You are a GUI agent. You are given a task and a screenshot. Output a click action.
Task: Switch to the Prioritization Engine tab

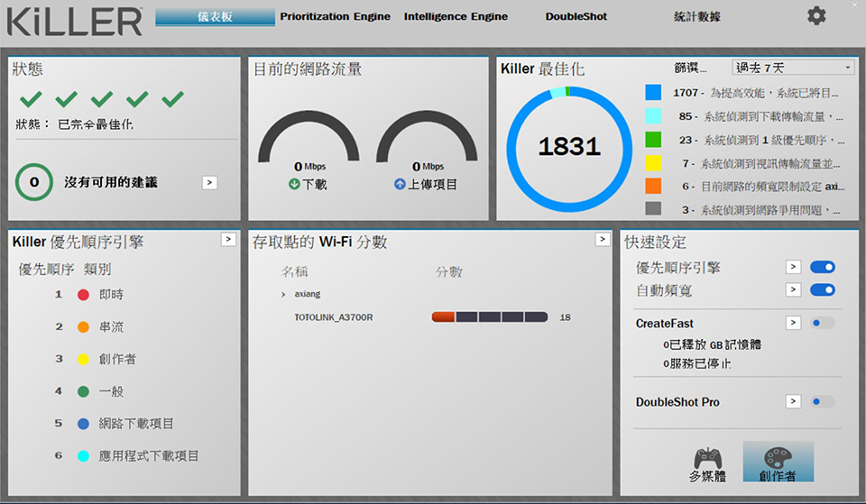click(x=335, y=16)
